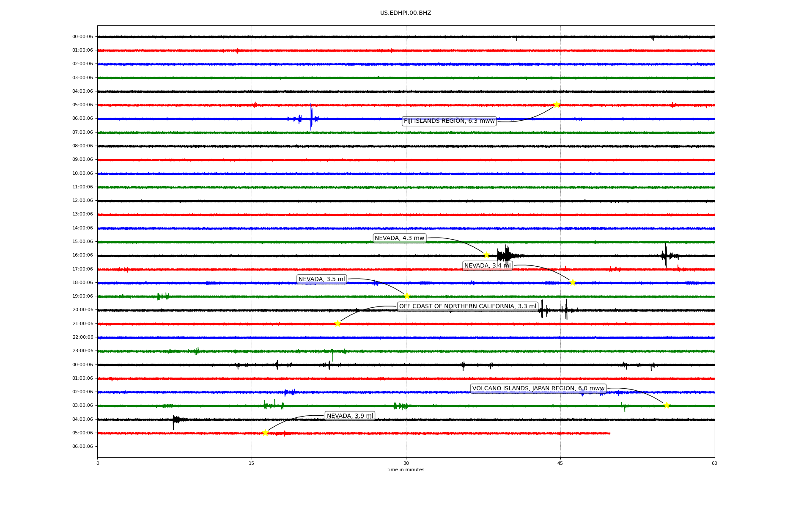Select the NEVADA, 3.5 ml annotation label
The height and width of the screenshot is (508, 812).
click(x=321, y=279)
